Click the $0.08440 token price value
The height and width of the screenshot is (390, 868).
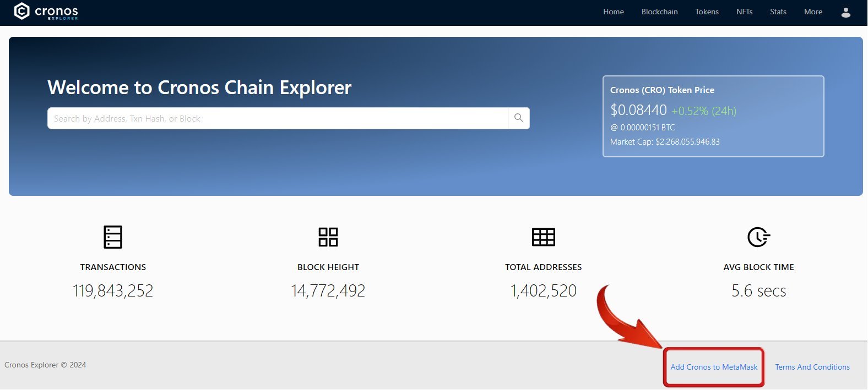point(638,110)
